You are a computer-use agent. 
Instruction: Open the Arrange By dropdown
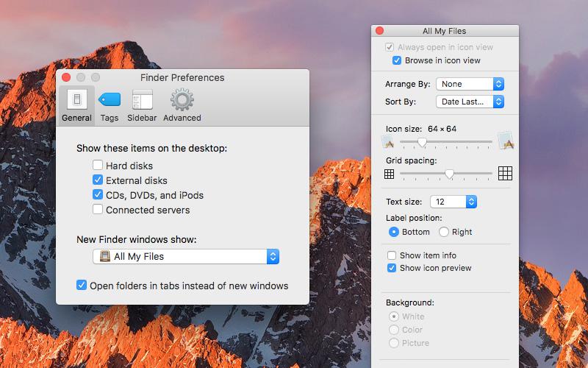(x=470, y=84)
